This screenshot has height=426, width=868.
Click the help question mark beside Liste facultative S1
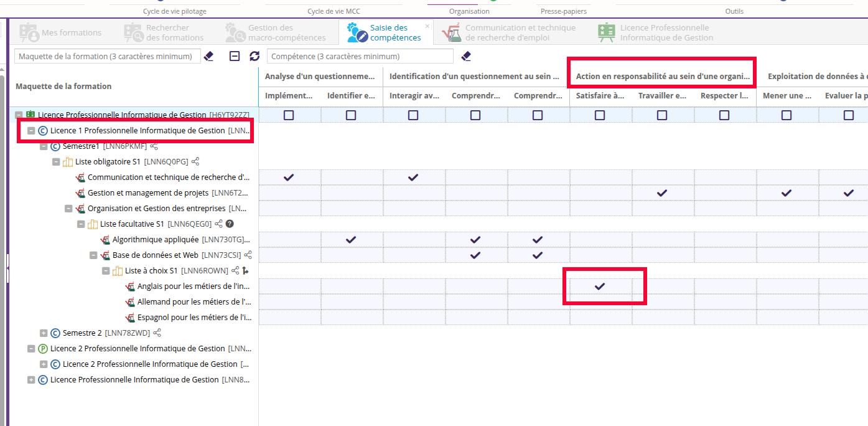[x=230, y=224]
